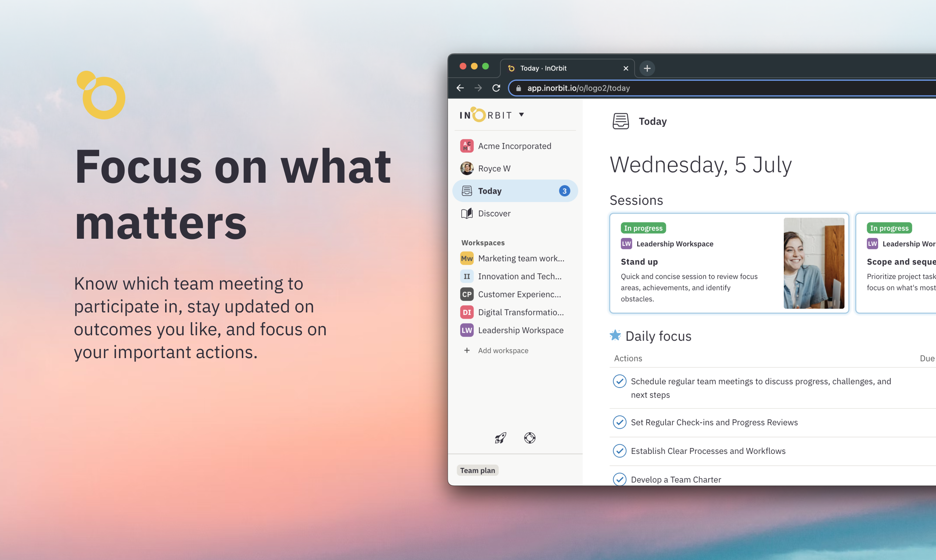Click the rocket icon at sidebar bottom
936x560 pixels.
coord(500,438)
